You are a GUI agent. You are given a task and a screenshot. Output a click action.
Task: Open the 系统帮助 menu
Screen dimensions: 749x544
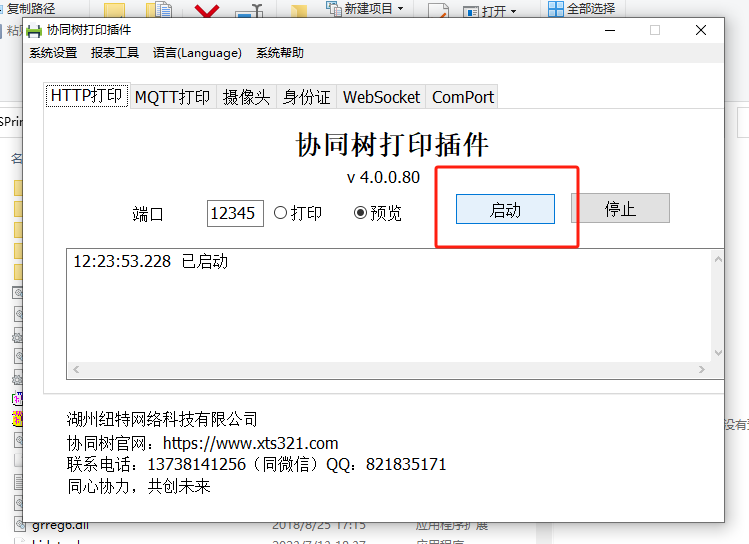[x=280, y=53]
